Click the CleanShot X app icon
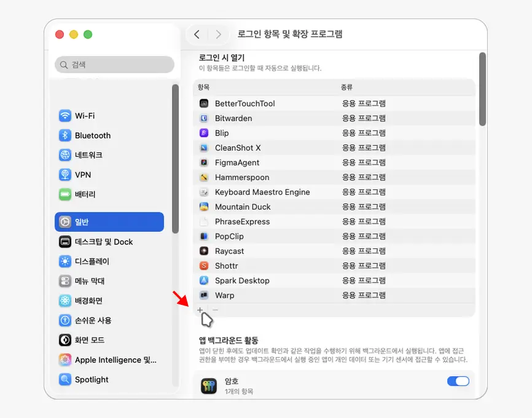Screen dimensions: 532x418 point(204,148)
